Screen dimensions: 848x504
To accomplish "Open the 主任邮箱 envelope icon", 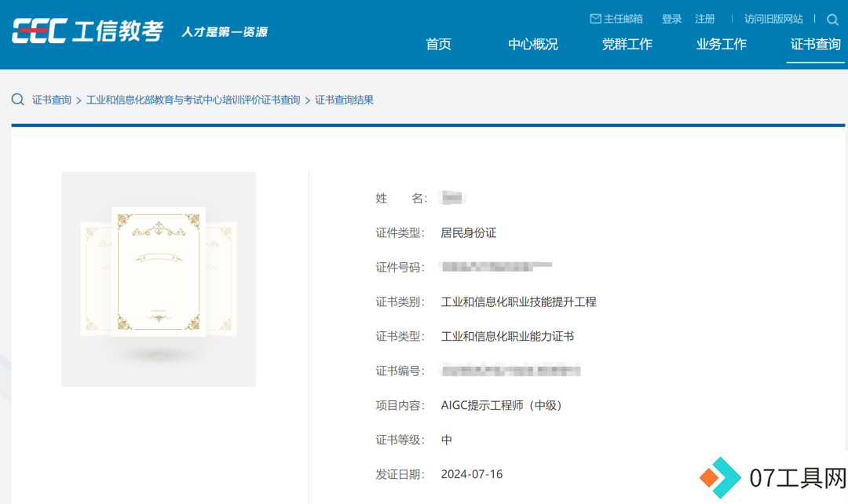I will [595, 19].
